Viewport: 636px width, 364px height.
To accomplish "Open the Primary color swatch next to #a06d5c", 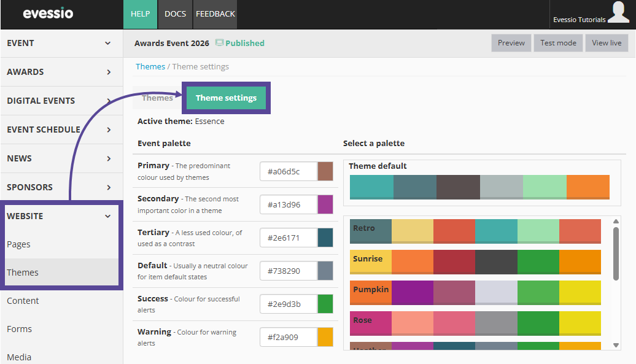I will coord(327,171).
